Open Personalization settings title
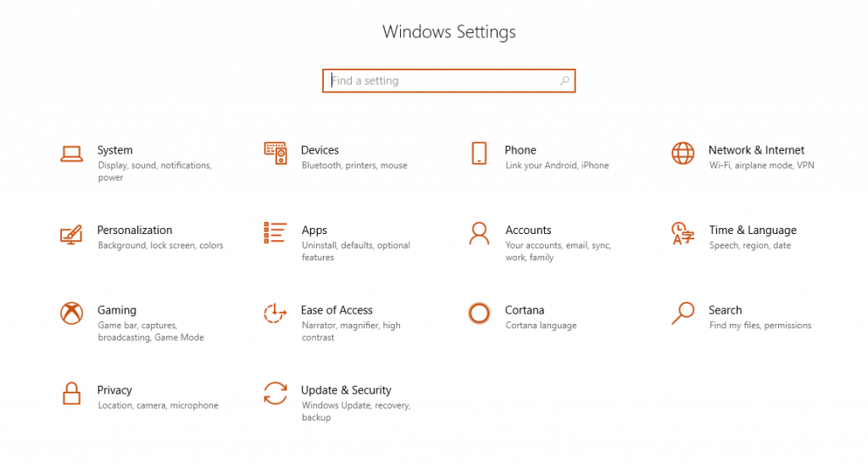This screenshot has height=468, width=868. (135, 230)
